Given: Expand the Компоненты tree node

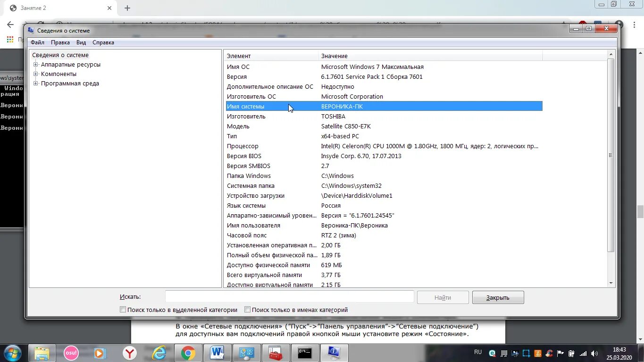Looking at the screenshot, I should (x=36, y=74).
